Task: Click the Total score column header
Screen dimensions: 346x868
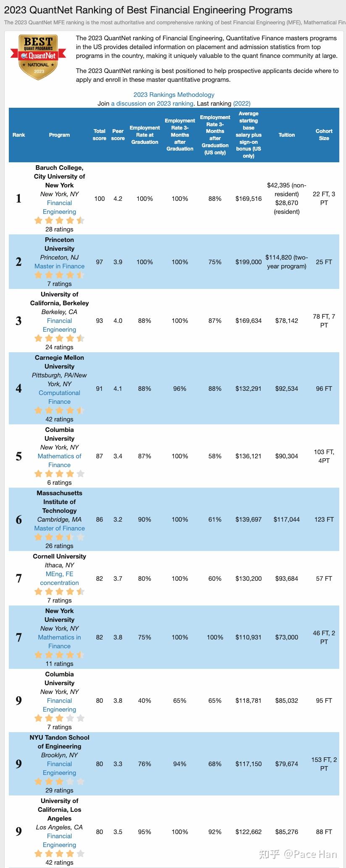Action: pos(100,135)
